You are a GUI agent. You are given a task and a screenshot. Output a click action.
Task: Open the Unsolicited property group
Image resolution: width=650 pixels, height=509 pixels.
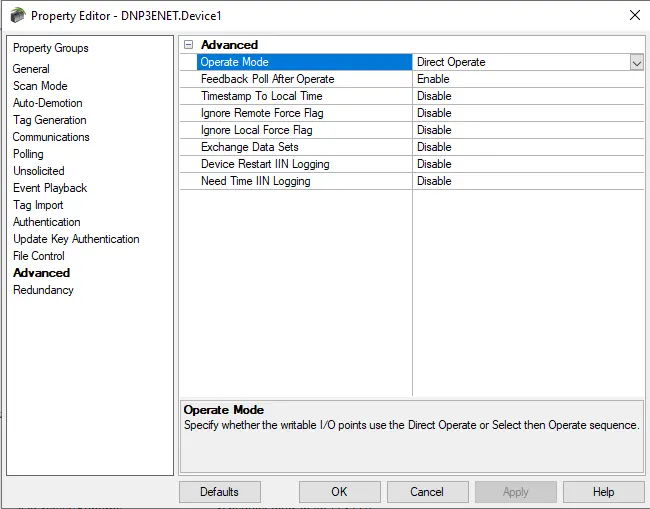39,171
